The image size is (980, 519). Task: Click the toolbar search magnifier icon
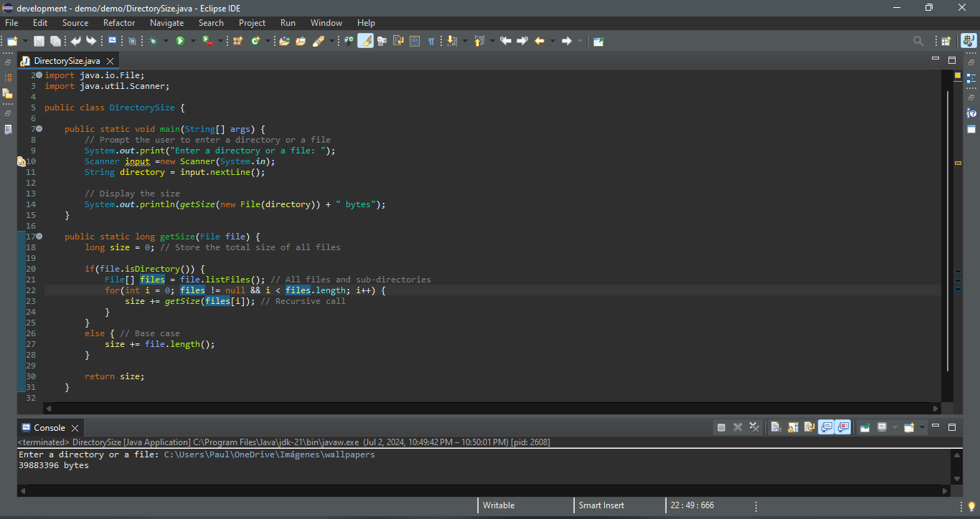tap(918, 41)
